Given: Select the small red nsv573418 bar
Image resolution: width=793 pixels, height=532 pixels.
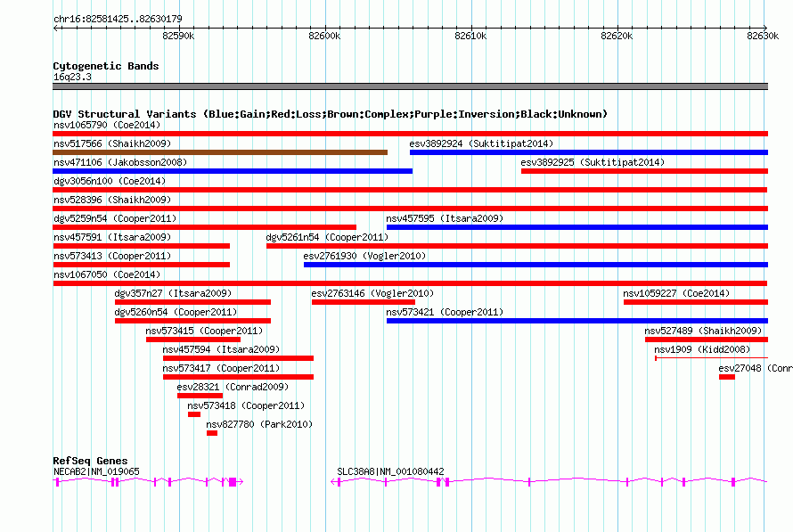Looking at the screenshot, I should (194, 414).
